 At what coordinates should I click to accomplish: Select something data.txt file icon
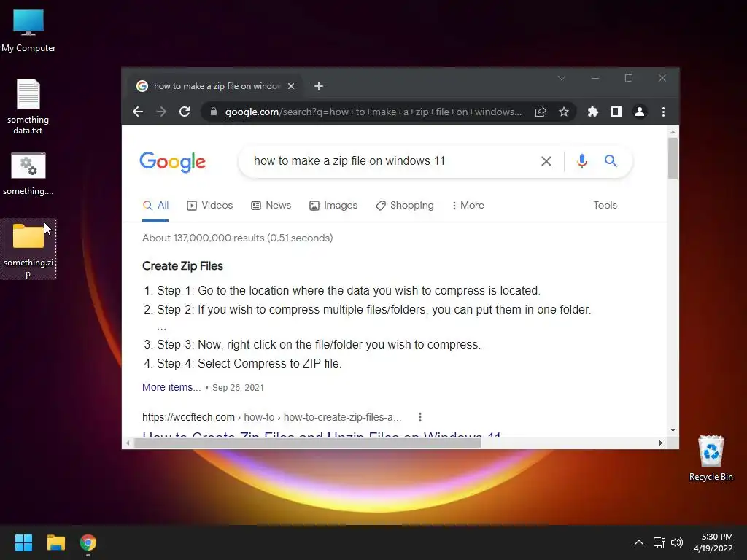(28, 106)
